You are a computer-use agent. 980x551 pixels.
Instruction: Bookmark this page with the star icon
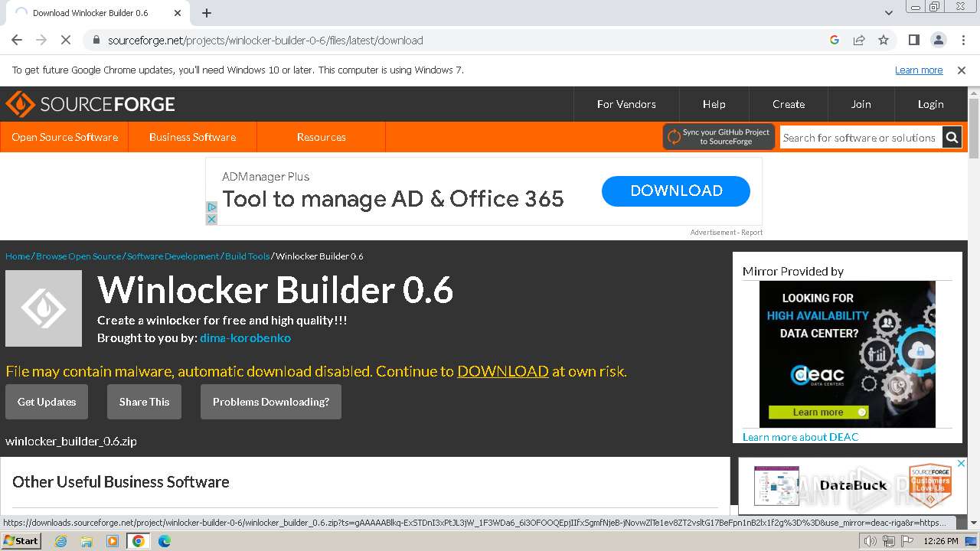click(884, 40)
